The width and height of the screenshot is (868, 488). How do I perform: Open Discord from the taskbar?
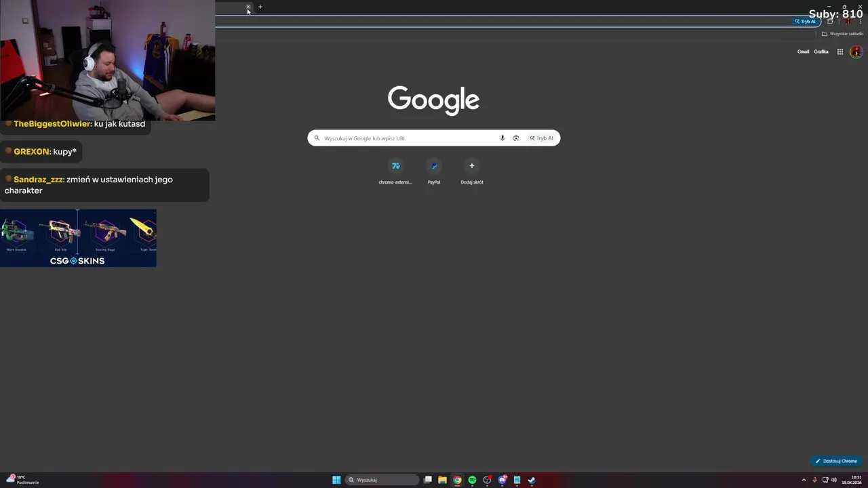pos(502,480)
